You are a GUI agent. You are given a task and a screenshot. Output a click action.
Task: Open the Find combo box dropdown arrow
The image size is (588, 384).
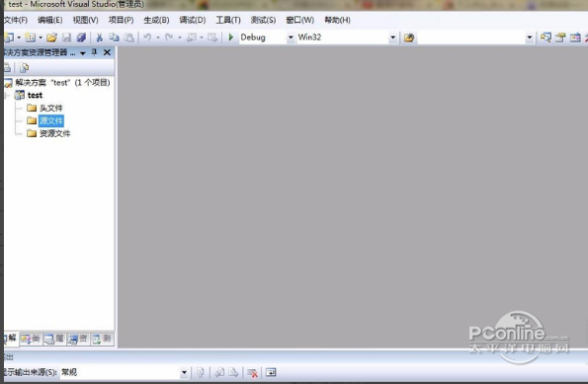pos(530,38)
